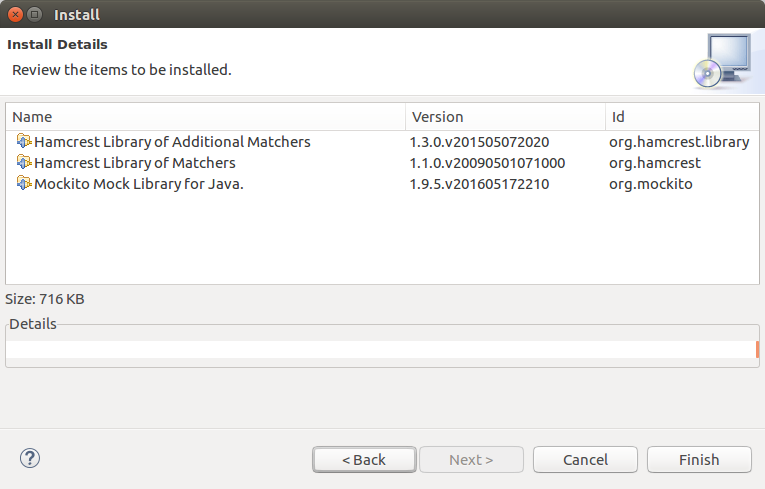This screenshot has height=489, width=765.
Task: Click the org.hamcrest id cell
Action: click(655, 163)
